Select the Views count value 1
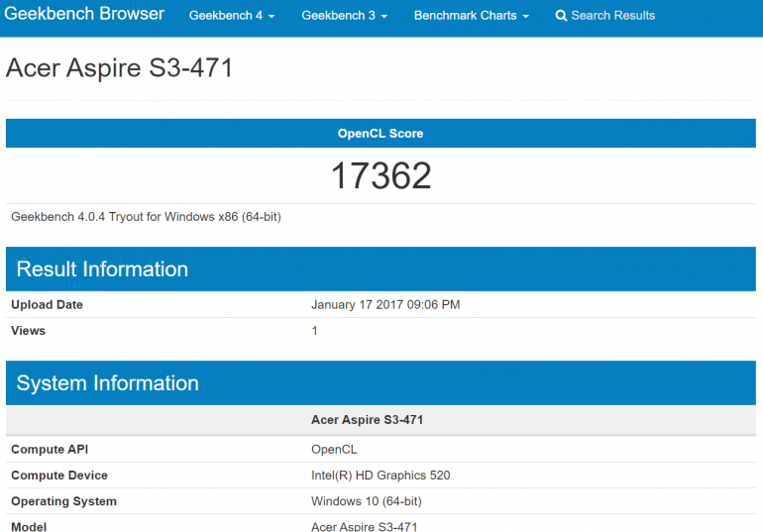The image size is (763, 532). (315, 331)
